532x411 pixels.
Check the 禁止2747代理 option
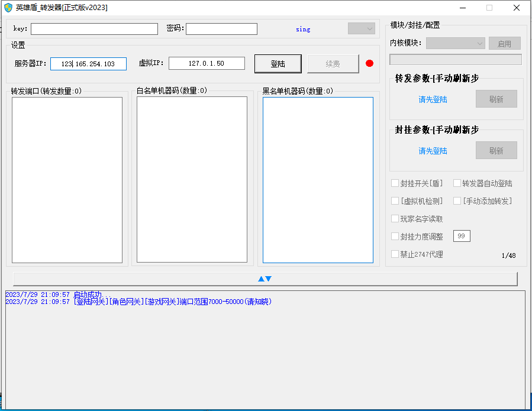point(395,254)
